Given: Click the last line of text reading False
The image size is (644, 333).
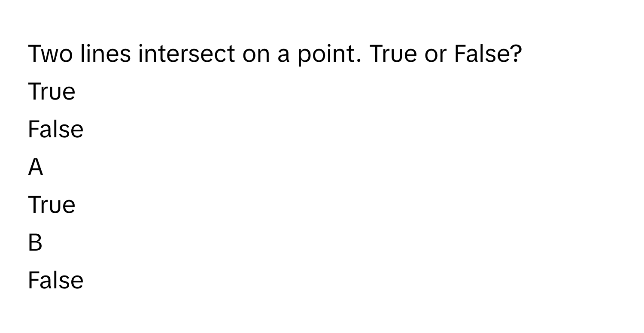Looking at the screenshot, I should 55,281.
